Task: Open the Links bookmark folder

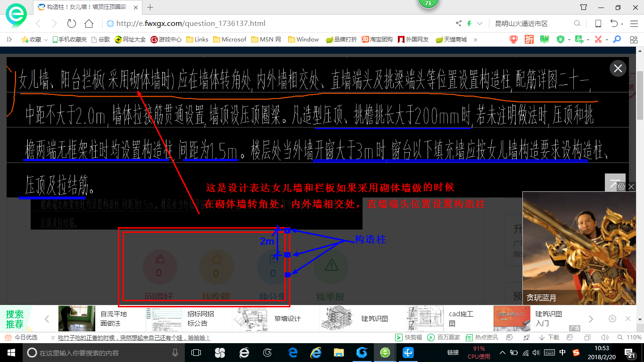Action: click(x=197, y=40)
